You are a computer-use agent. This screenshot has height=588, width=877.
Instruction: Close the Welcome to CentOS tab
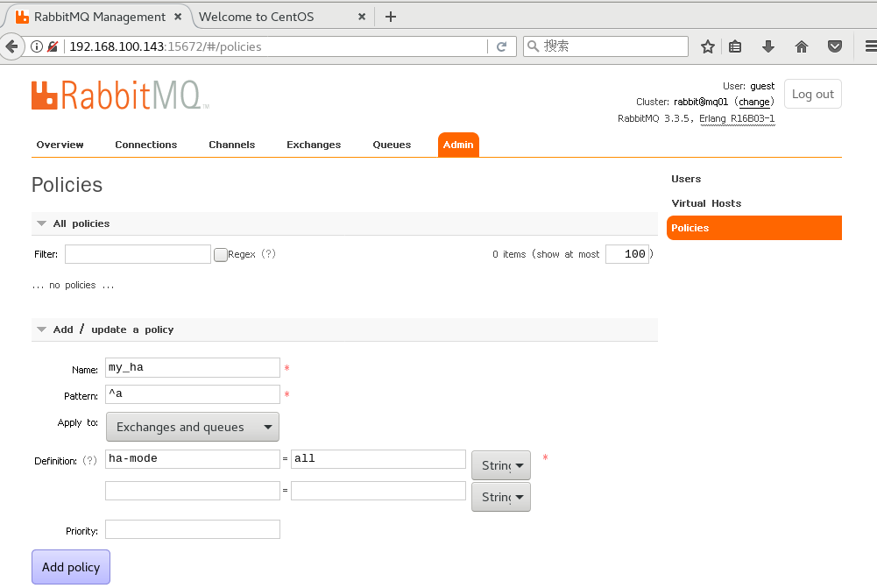(x=362, y=17)
